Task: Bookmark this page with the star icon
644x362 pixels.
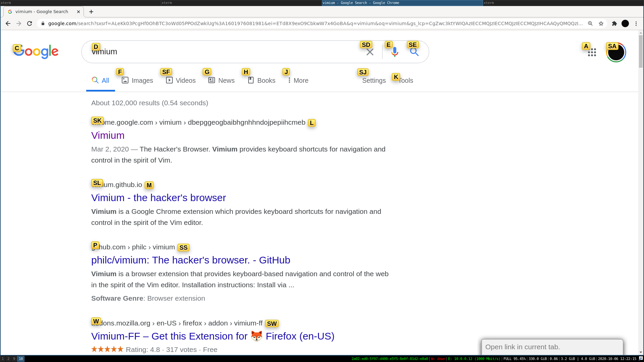Action: point(601,23)
